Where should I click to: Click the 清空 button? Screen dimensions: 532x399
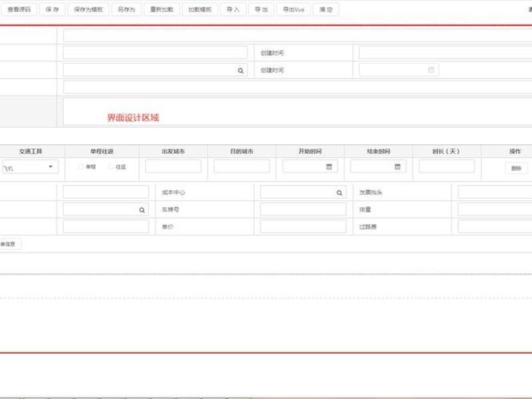pos(326,9)
